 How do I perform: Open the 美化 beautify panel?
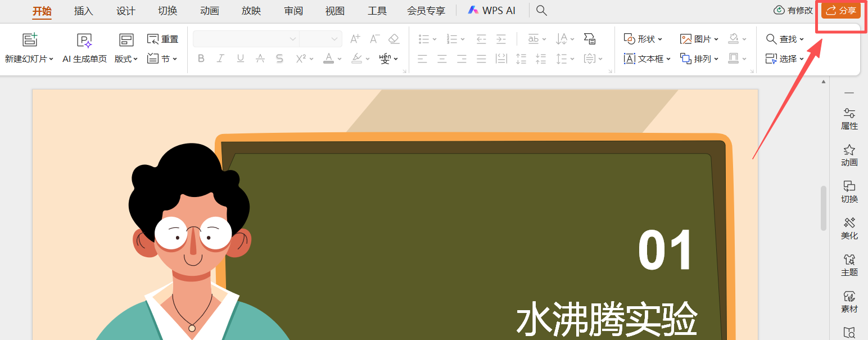(x=849, y=227)
